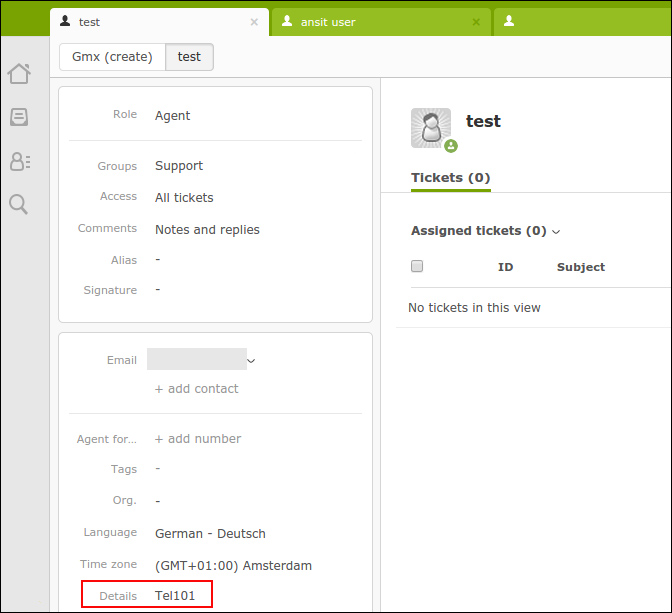Change Comments value 'Notes and replies'
The height and width of the screenshot is (613, 672).
pos(207,230)
